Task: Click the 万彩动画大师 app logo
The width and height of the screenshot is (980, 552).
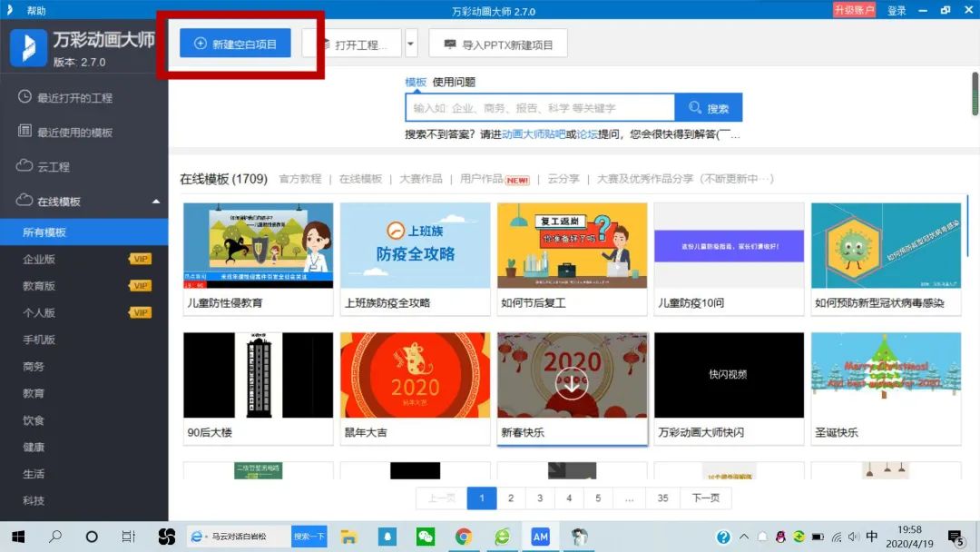Action: [x=28, y=45]
